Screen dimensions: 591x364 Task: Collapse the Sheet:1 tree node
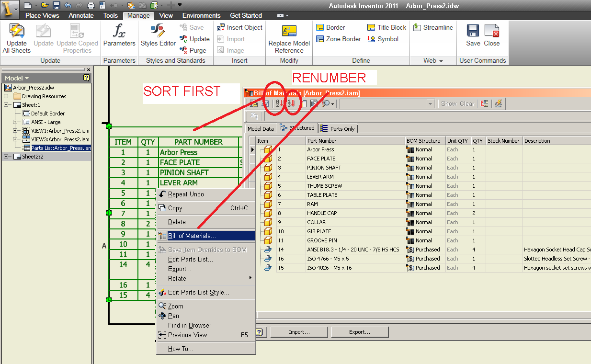pos(7,105)
